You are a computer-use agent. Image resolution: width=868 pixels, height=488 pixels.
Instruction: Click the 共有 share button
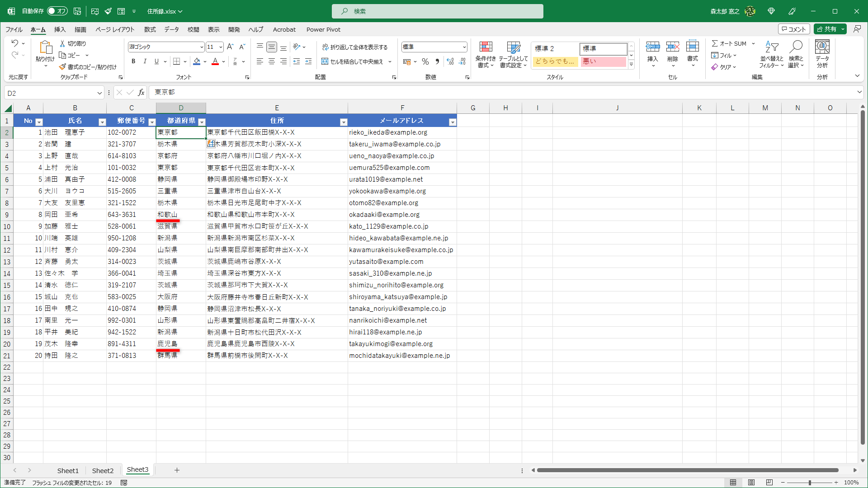click(827, 29)
